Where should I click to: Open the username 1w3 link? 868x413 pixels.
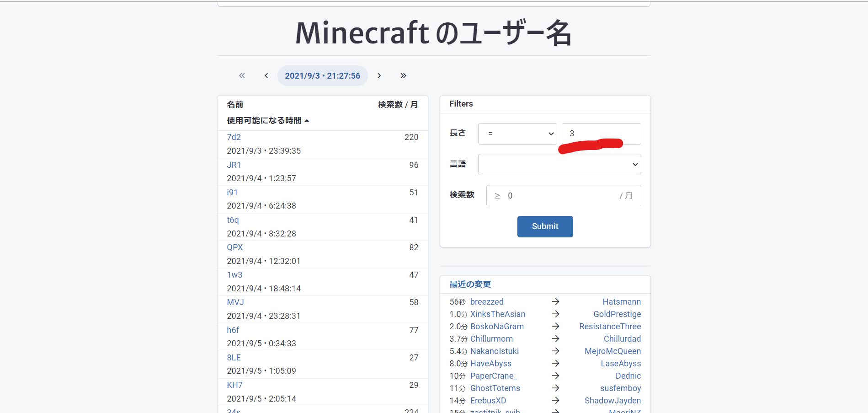234,275
